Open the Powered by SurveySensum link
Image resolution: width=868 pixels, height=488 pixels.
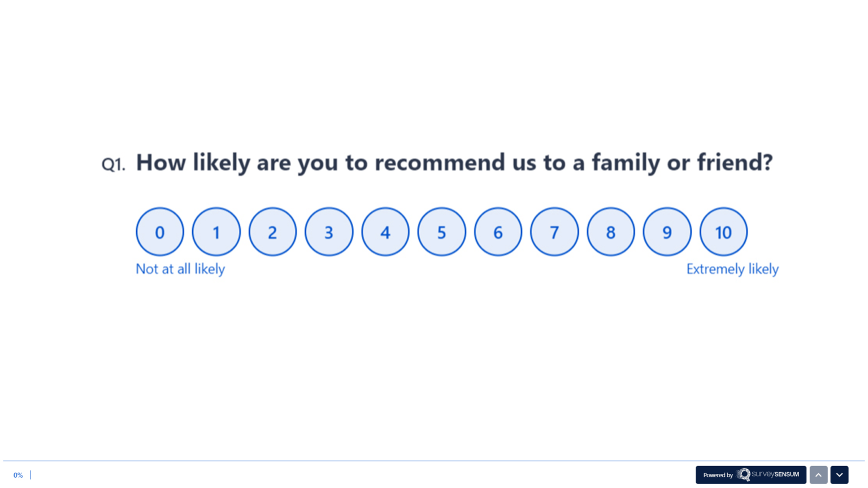(751, 475)
